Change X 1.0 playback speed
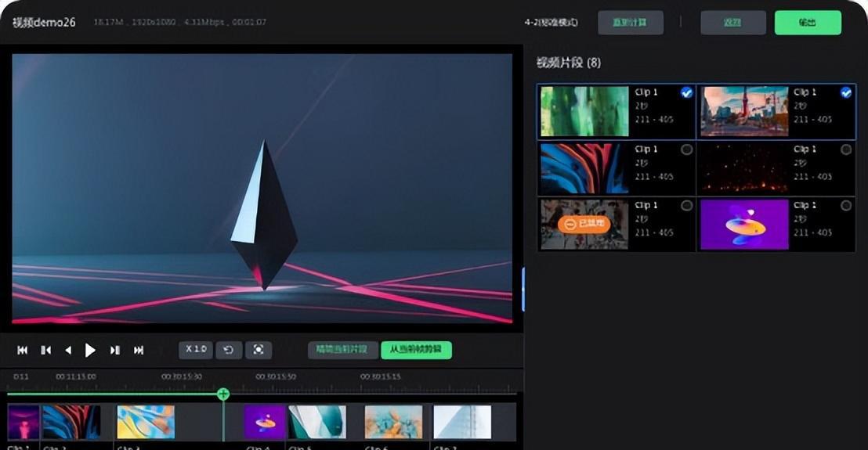This screenshot has width=868, height=450. [x=196, y=350]
